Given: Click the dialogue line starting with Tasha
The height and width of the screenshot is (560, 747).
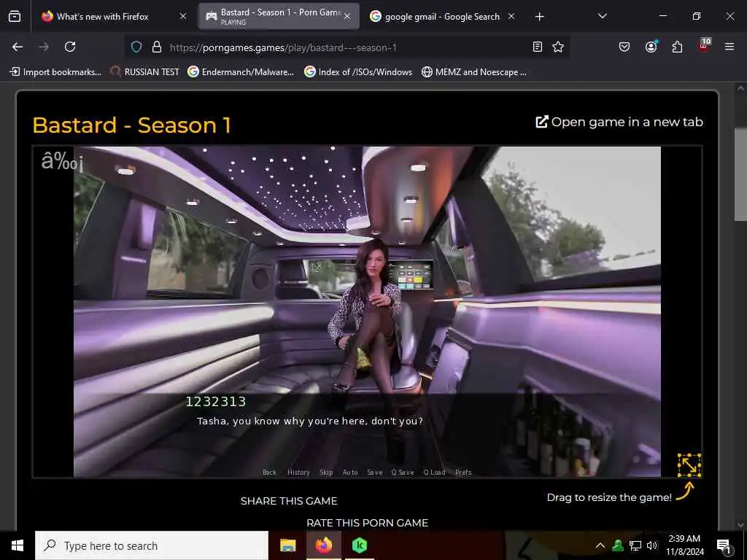Looking at the screenshot, I should click(x=310, y=421).
